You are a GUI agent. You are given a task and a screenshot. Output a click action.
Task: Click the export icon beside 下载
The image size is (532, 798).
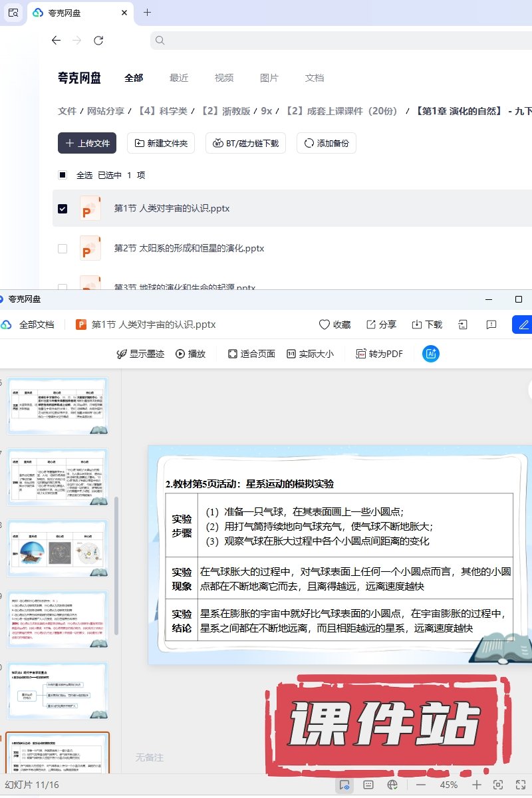463,325
